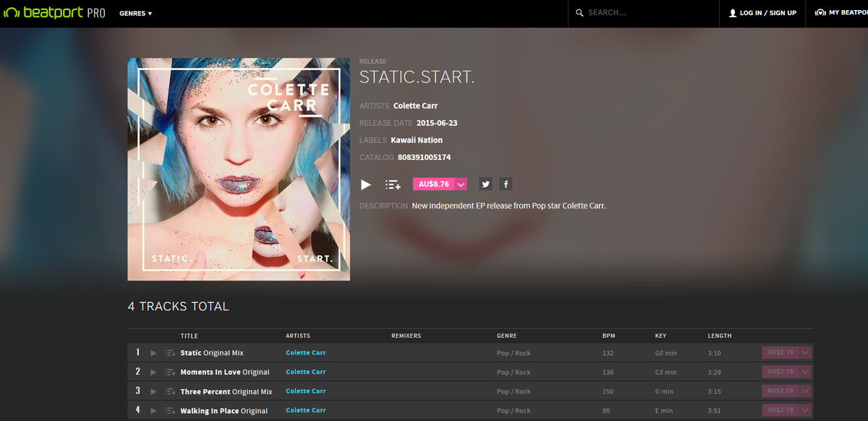
Task: Expand price dropdown on Three Percent row
Action: tap(806, 391)
